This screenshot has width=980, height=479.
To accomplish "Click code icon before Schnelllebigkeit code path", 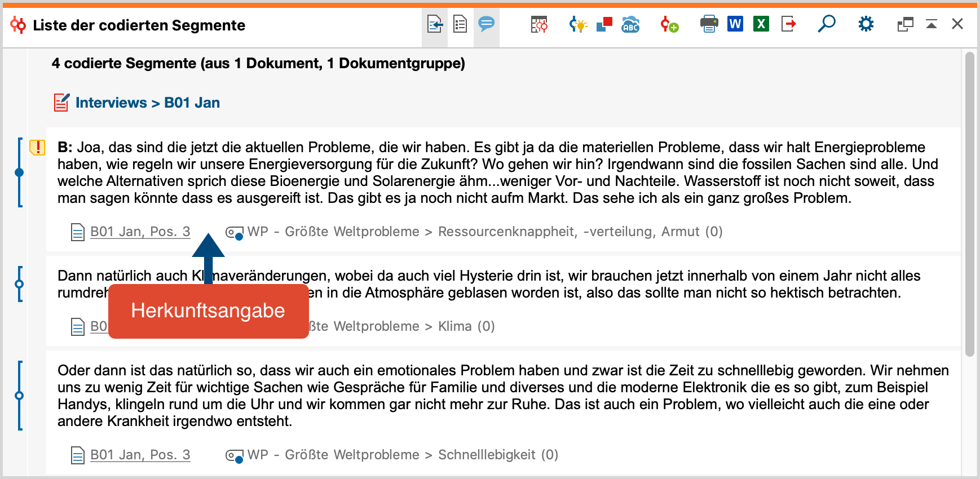I will 234,455.
